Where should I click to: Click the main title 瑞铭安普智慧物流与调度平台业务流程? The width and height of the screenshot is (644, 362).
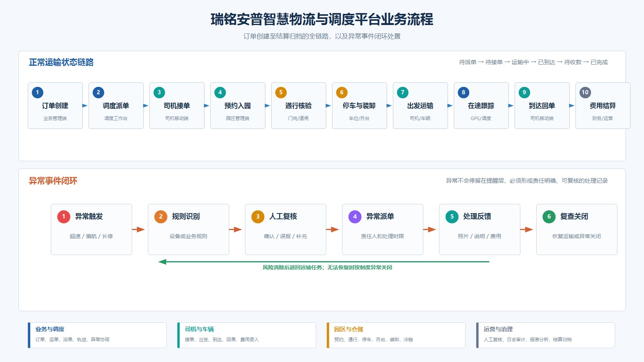[x=322, y=19]
